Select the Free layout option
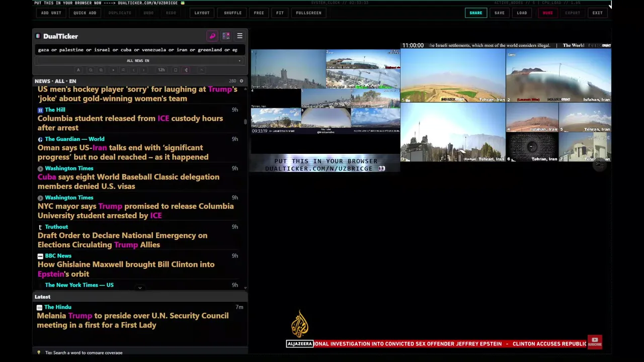The width and height of the screenshot is (644, 362). (x=259, y=13)
